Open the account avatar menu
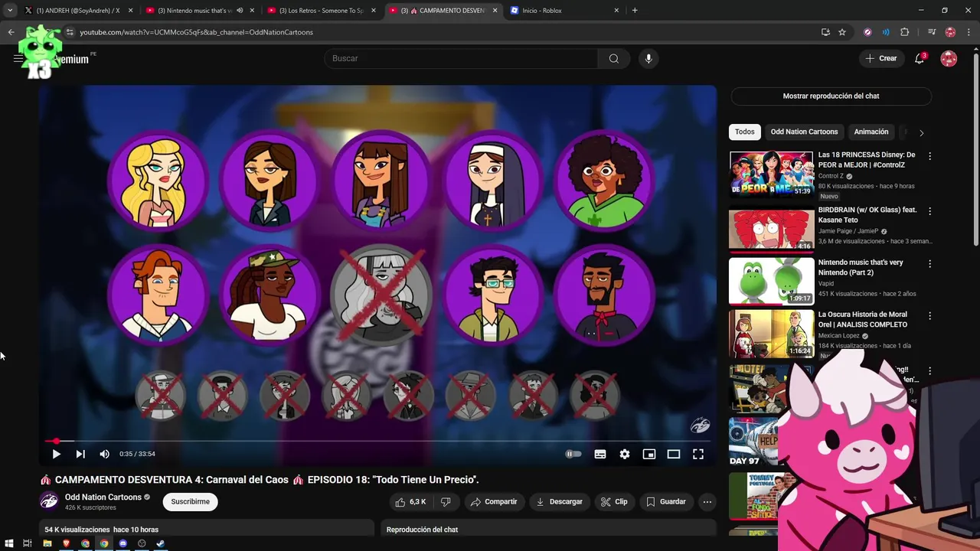The height and width of the screenshot is (551, 980). pyautogui.click(x=949, y=59)
